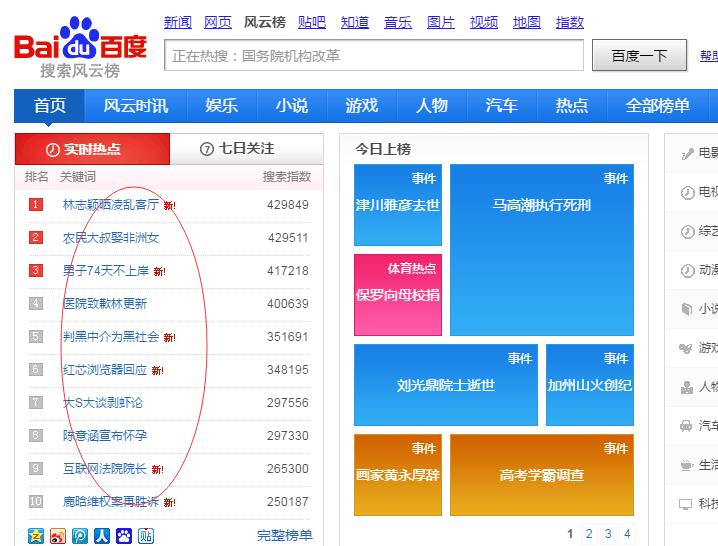The height and width of the screenshot is (546, 718).
Task: Open keyword 男子74天不上岸
Action: pos(106,271)
